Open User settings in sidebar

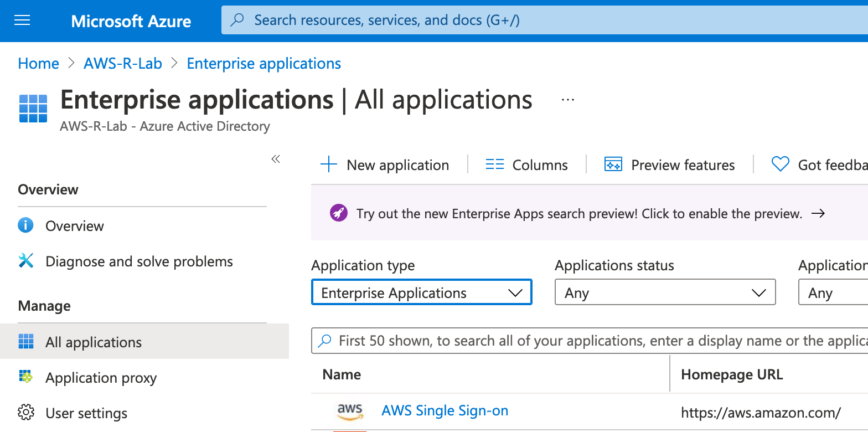(86, 413)
